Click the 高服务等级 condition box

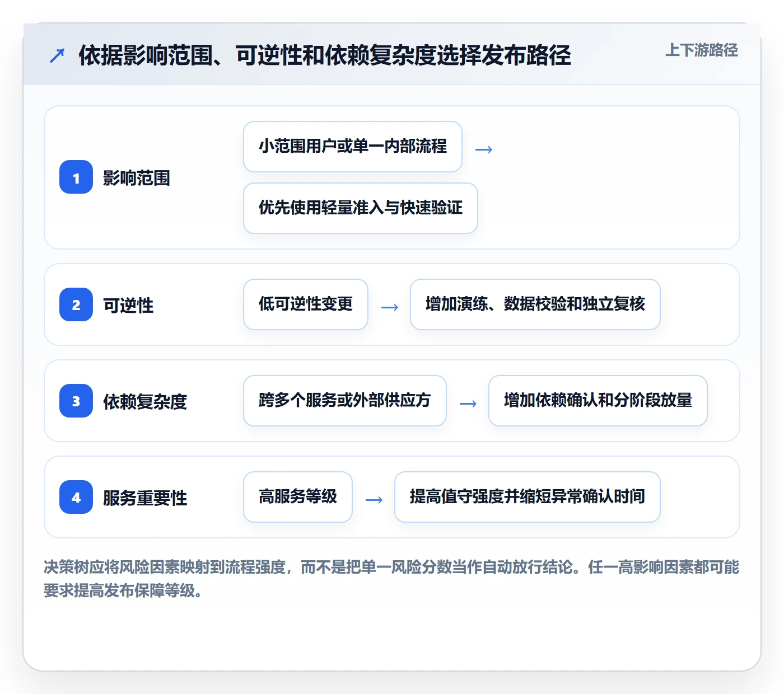(x=298, y=497)
